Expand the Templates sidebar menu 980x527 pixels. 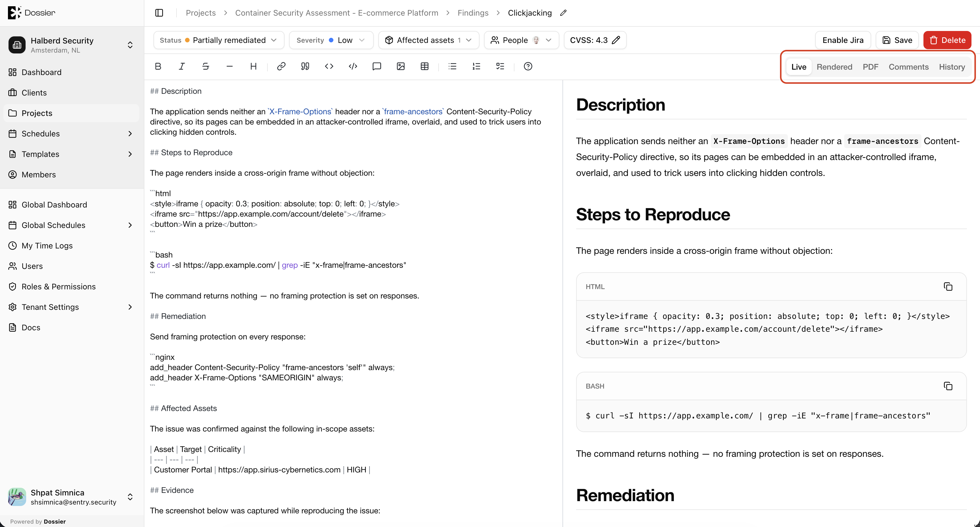[x=72, y=154]
